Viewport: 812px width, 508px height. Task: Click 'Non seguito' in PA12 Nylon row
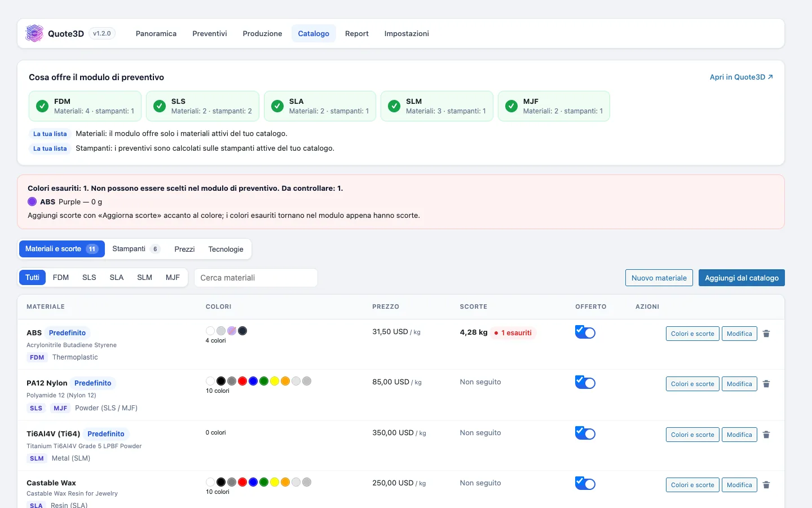[480, 382]
